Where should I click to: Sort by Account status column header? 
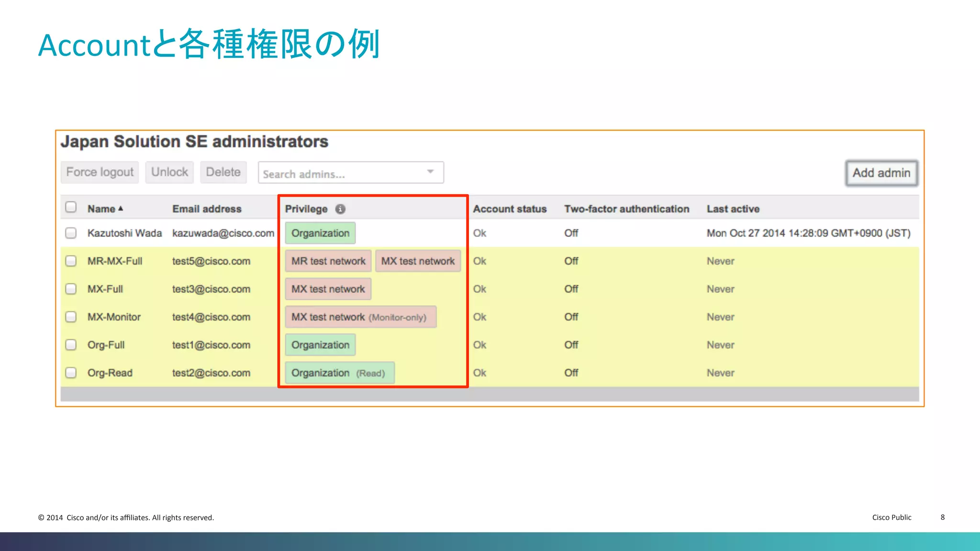click(x=509, y=209)
